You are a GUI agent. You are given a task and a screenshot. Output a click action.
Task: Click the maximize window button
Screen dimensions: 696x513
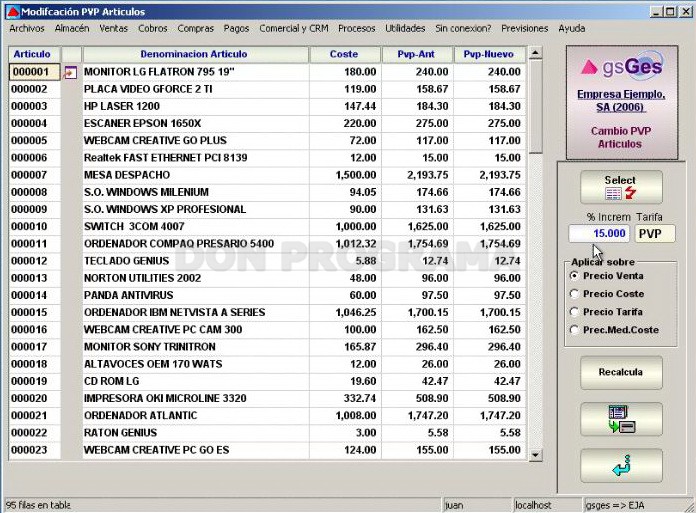coord(671,12)
